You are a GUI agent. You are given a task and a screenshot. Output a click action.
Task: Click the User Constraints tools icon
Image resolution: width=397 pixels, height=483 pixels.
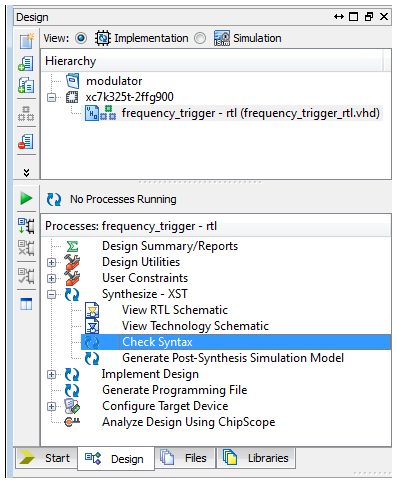click(x=72, y=278)
